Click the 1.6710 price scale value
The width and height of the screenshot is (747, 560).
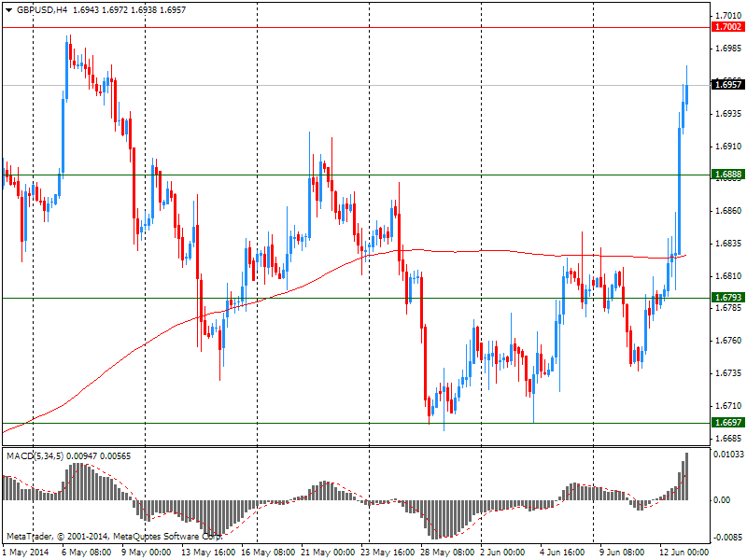[728, 406]
